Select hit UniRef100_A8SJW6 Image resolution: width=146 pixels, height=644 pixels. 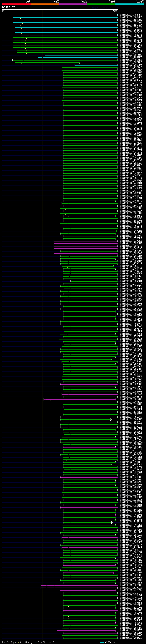pos(131,613)
